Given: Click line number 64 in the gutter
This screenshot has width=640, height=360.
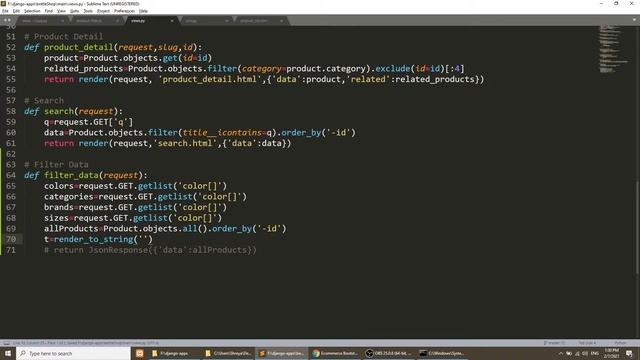Looking at the screenshot, I should tap(11, 175).
